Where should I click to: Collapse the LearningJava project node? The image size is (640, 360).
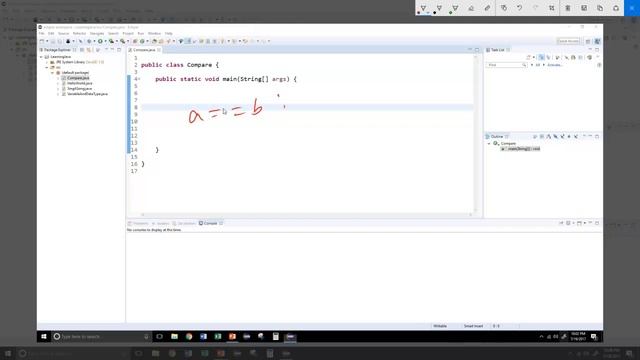pos(42,57)
